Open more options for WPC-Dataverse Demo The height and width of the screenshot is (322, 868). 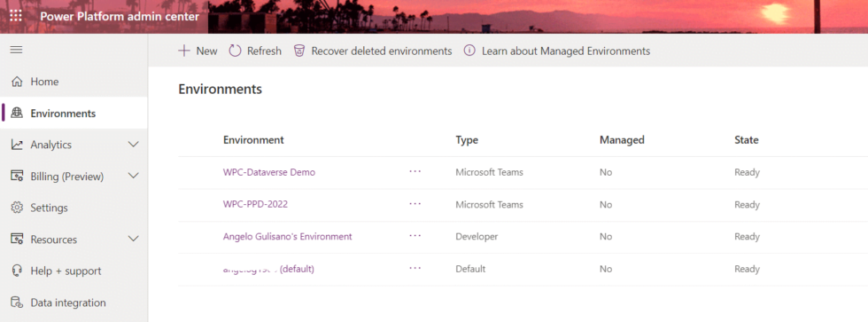[x=415, y=171]
